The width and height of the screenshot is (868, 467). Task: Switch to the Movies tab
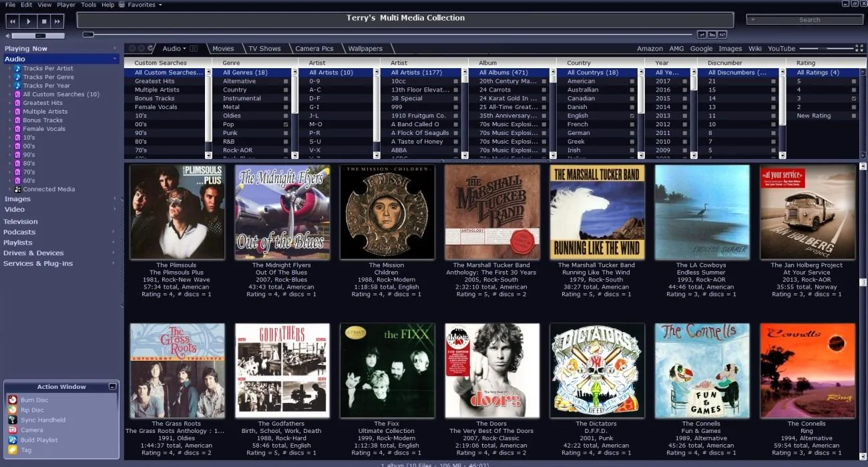coord(223,48)
